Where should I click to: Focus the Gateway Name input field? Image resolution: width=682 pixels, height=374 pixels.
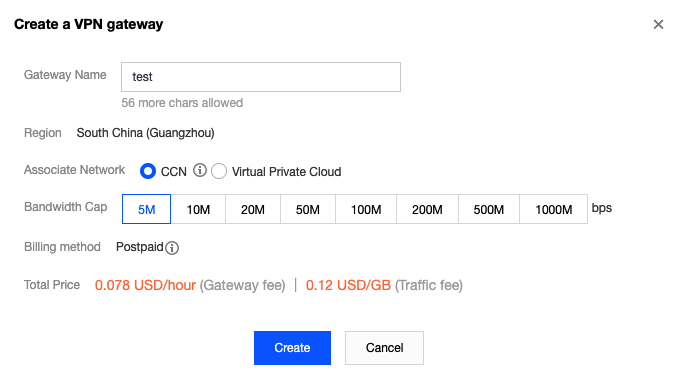point(261,77)
